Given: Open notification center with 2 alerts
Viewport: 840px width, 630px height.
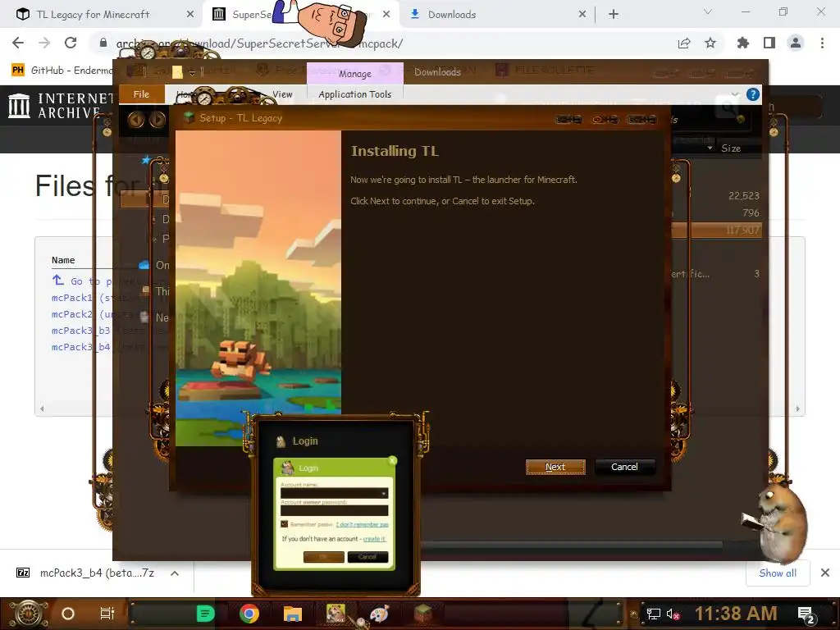Looking at the screenshot, I should pyautogui.click(x=807, y=615).
